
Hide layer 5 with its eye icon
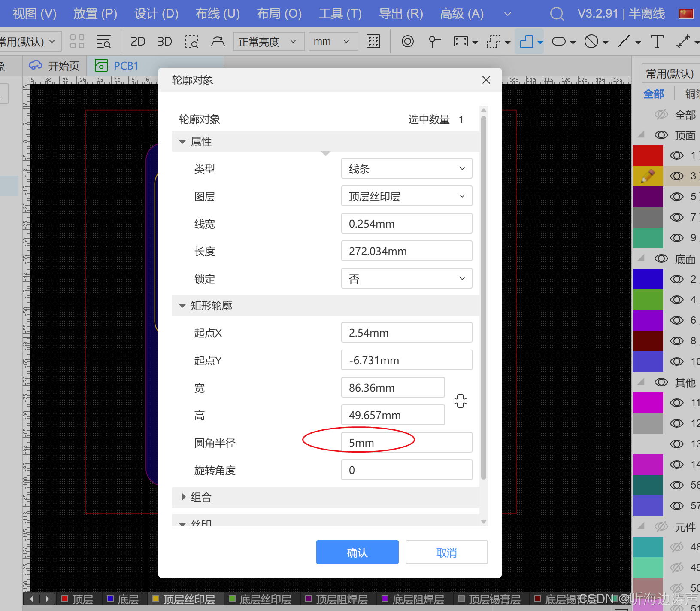pos(677,197)
